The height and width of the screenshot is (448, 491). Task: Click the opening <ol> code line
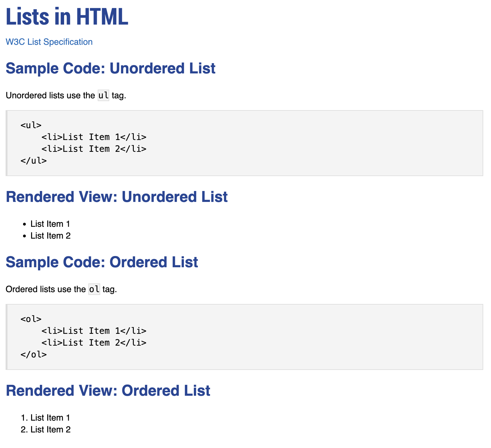pos(31,319)
